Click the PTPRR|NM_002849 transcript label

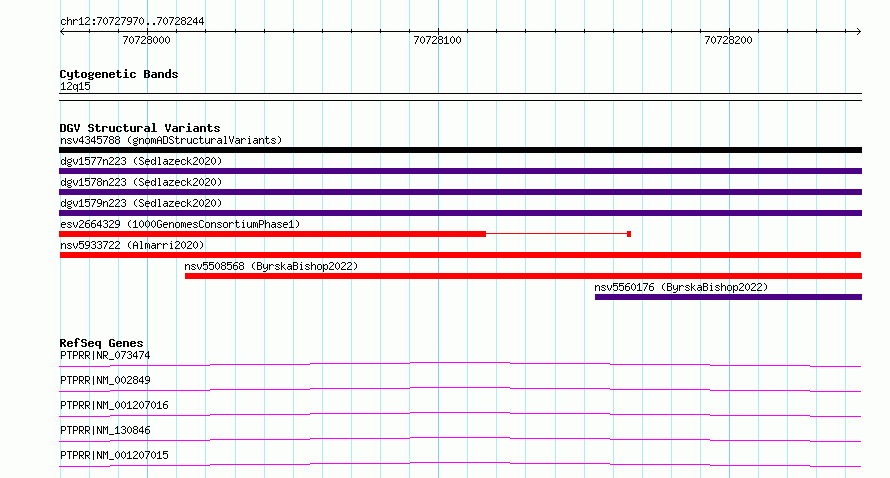coord(105,380)
